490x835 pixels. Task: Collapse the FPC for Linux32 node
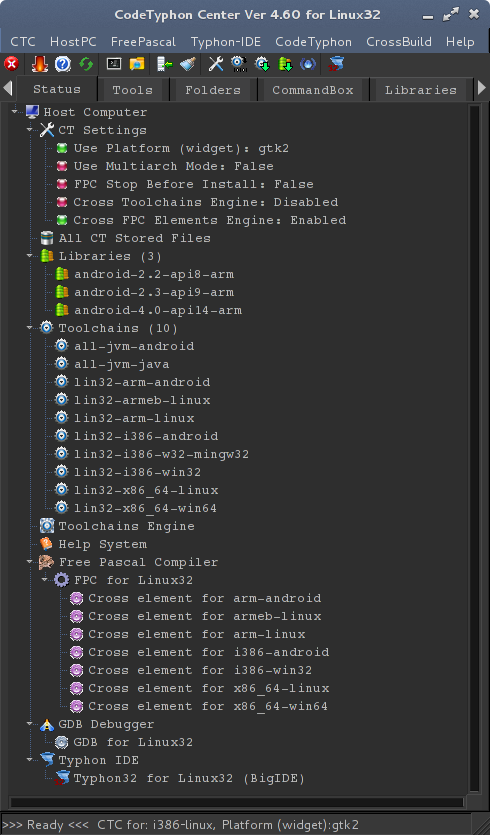tap(45, 580)
